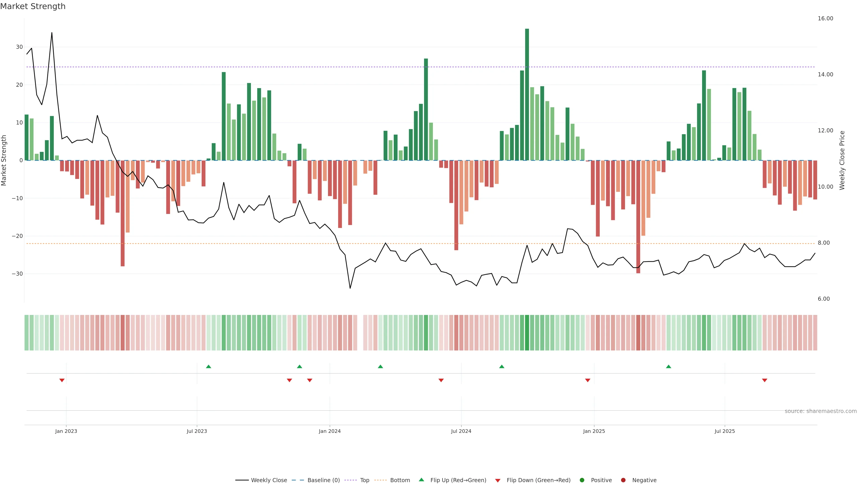Click the Market Strength chart title
The width and height of the screenshot is (868, 488).
[x=33, y=6]
